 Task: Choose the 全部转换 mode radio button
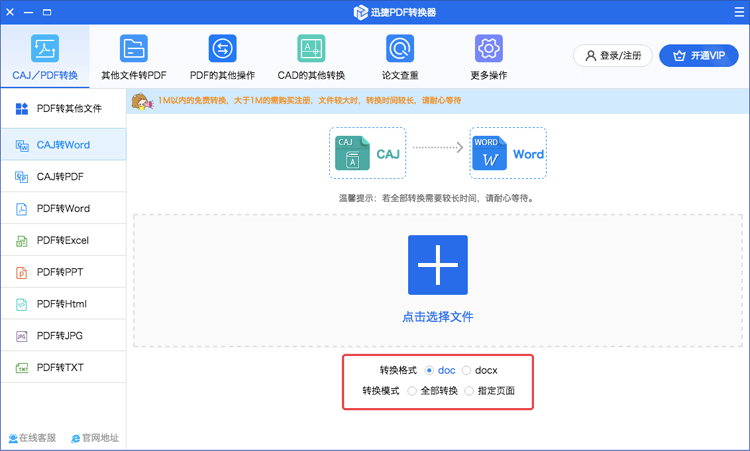pyautogui.click(x=412, y=391)
